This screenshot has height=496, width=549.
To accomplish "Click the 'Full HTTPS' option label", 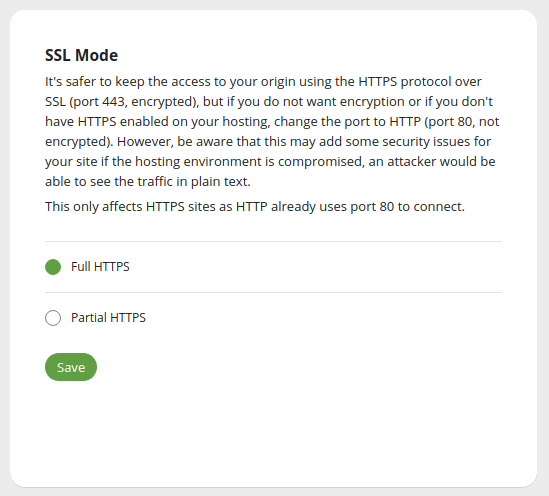I will 100,267.
